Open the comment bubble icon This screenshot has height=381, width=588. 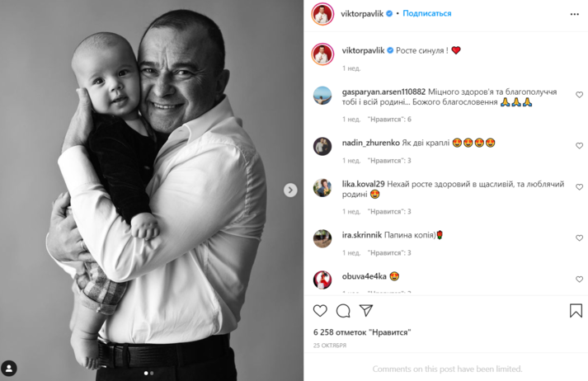343,311
